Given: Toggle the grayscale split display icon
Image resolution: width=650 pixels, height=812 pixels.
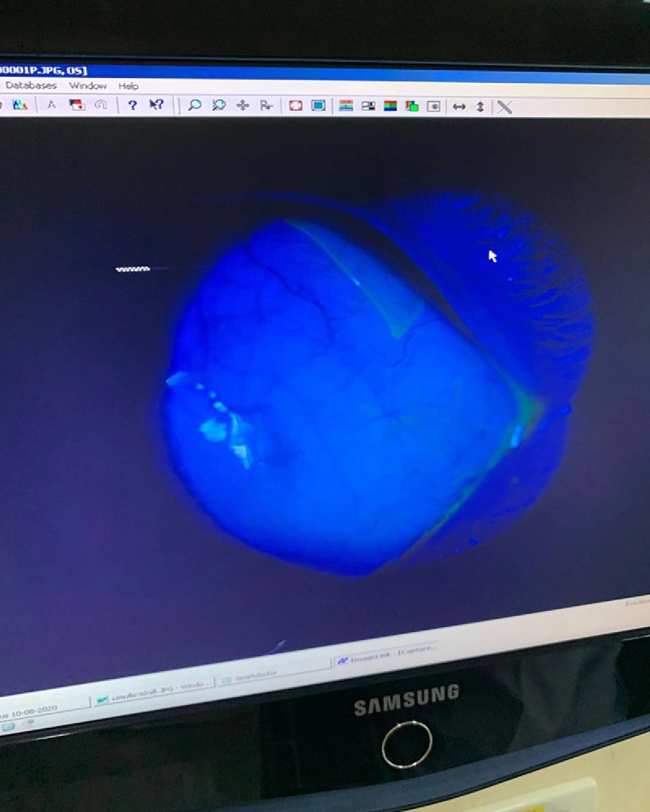Looking at the screenshot, I should [368, 106].
